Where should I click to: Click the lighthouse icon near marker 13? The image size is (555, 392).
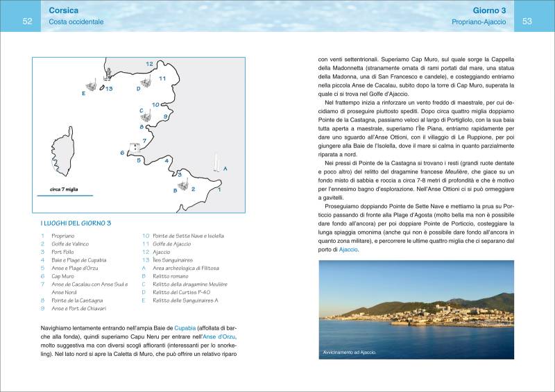pos(108,74)
